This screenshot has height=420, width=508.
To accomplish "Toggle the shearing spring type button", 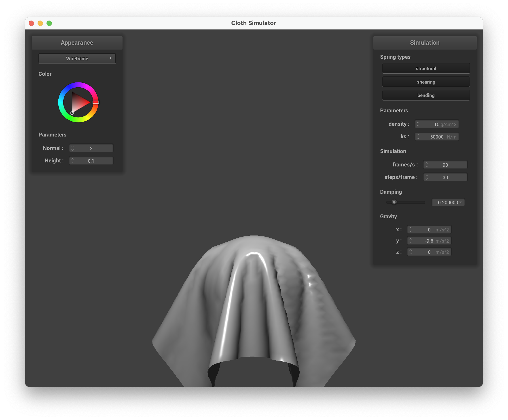I will pos(426,82).
